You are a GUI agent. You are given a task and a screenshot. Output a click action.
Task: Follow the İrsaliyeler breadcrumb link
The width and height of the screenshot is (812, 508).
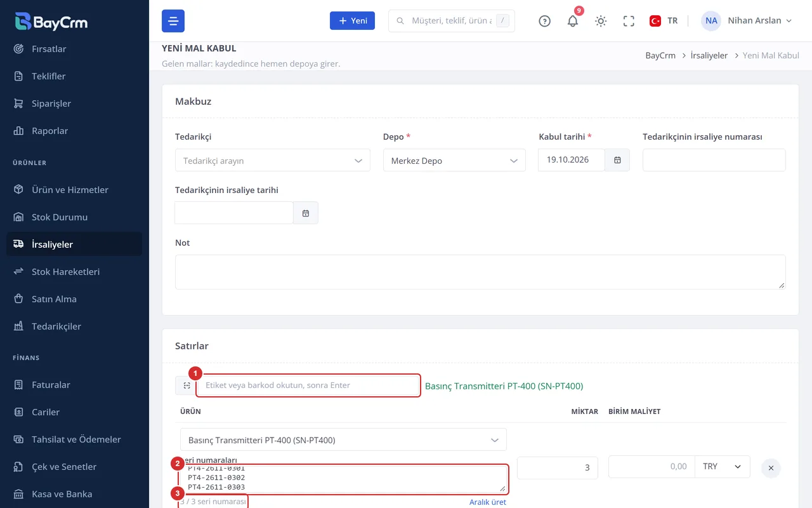(709, 55)
